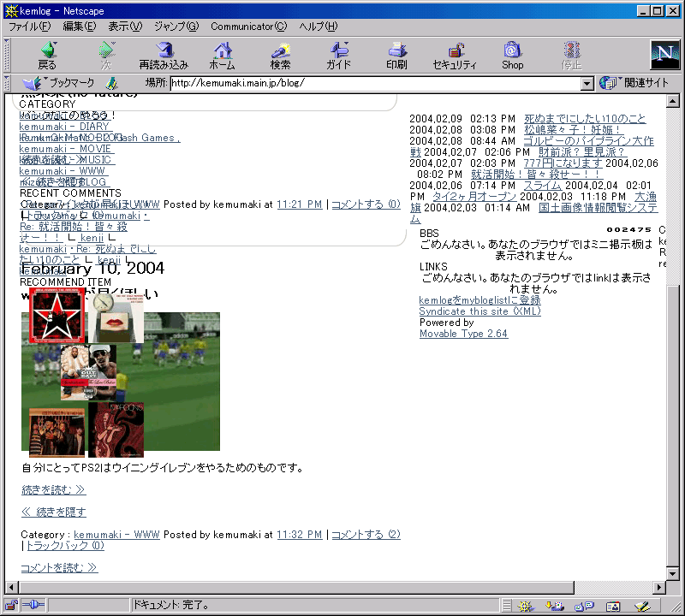Reload the page with 再読み込み

[x=164, y=56]
